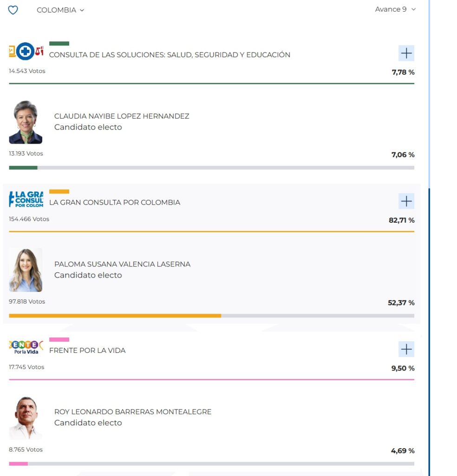Click the plus icon for Frente por la Vida

(x=406, y=349)
